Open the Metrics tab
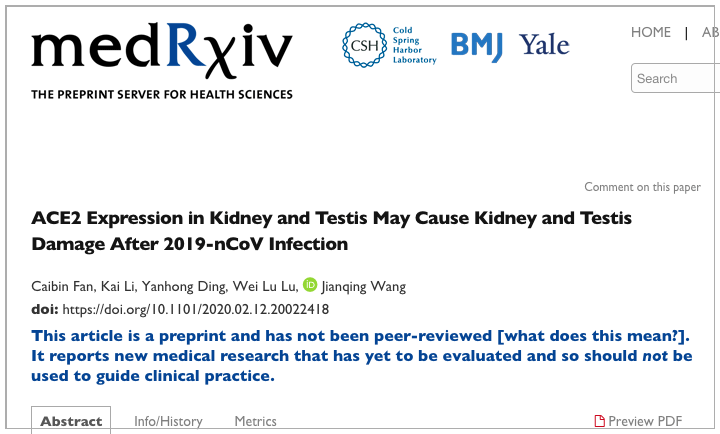This screenshot has height=434, width=720. [255, 421]
